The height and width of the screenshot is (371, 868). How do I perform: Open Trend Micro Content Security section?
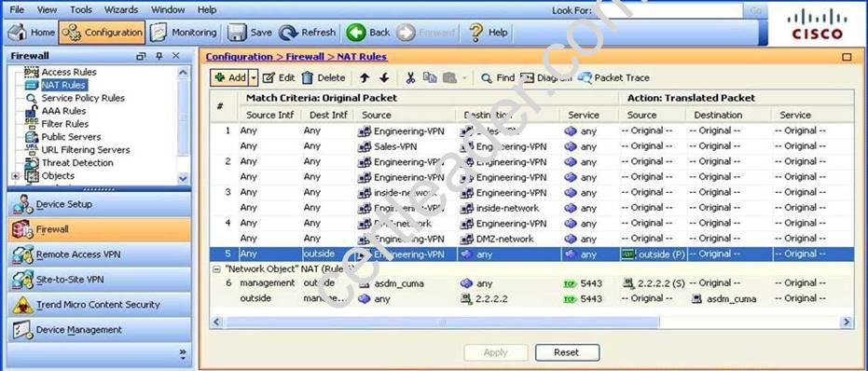pos(99,305)
